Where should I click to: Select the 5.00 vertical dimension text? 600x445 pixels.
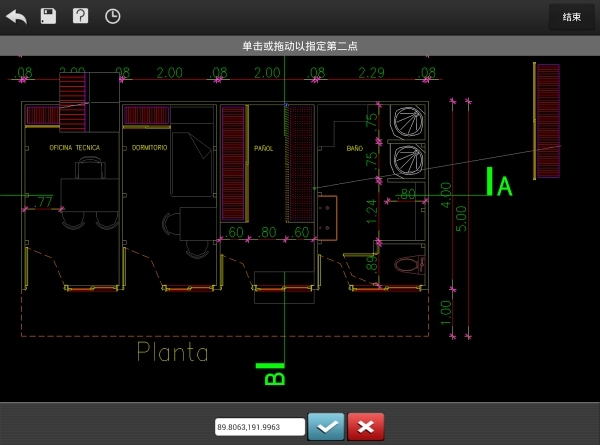click(x=461, y=218)
